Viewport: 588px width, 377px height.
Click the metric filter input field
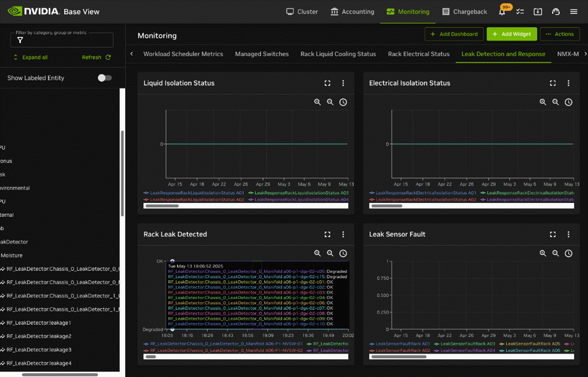(62, 40)
